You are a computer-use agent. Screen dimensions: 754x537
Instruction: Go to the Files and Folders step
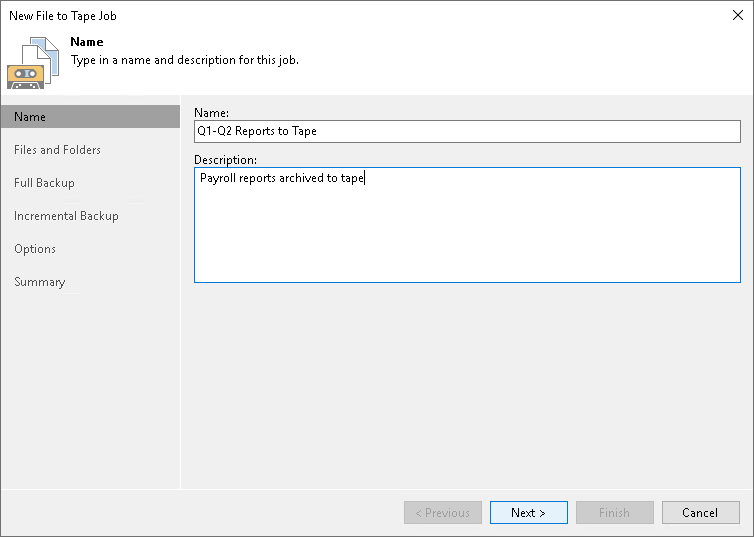(x=58, y=150)
